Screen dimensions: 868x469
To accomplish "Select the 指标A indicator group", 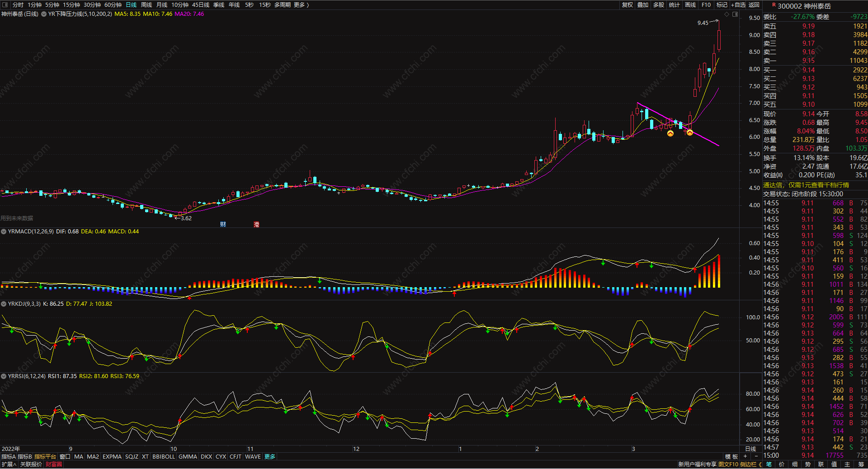I will pos(9,457).
